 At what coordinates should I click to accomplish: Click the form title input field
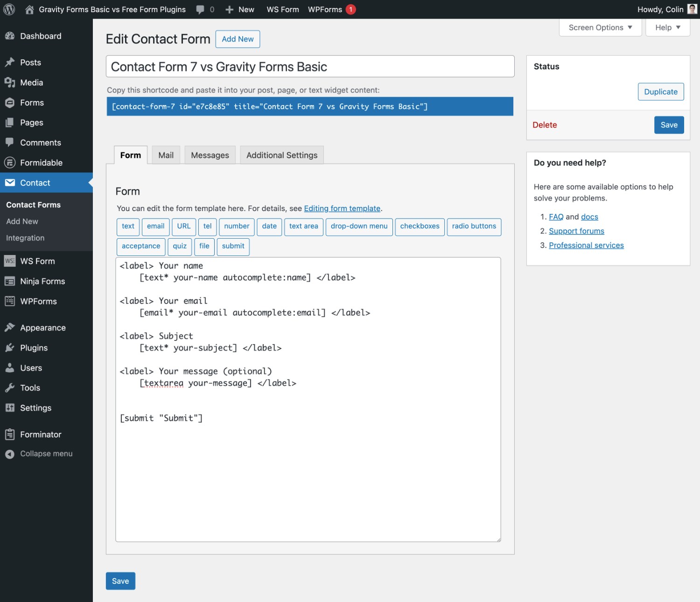(310, 66)
